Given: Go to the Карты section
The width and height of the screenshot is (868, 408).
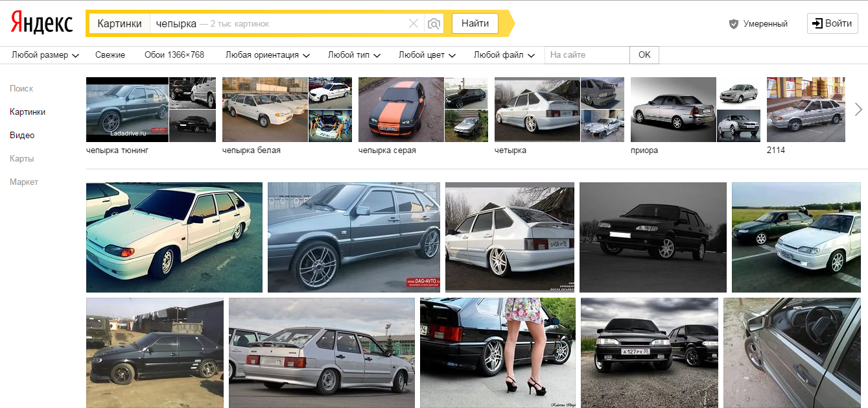Looking at the screenshot, I should (x=21, y=159).
